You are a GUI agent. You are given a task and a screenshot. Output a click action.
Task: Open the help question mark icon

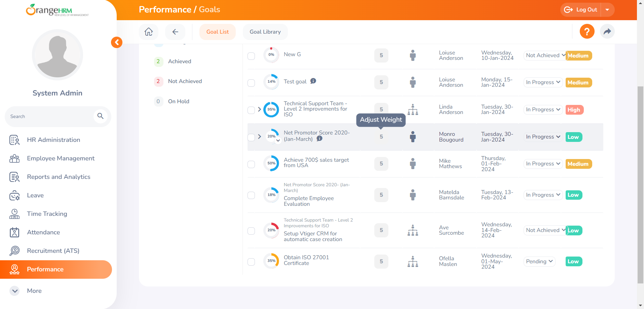[x=587, y=31]
